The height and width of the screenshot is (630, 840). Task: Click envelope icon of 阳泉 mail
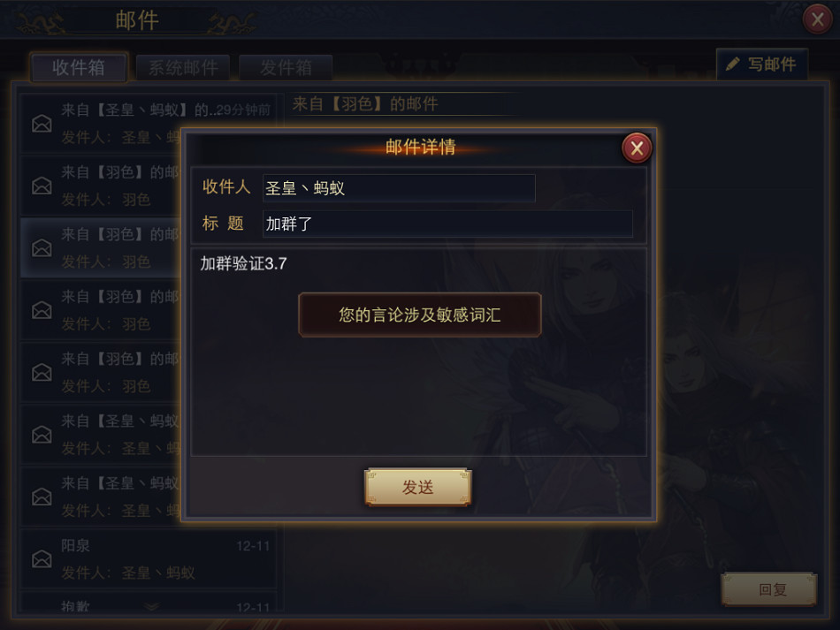pyautogui.click(x=42, y=559)
